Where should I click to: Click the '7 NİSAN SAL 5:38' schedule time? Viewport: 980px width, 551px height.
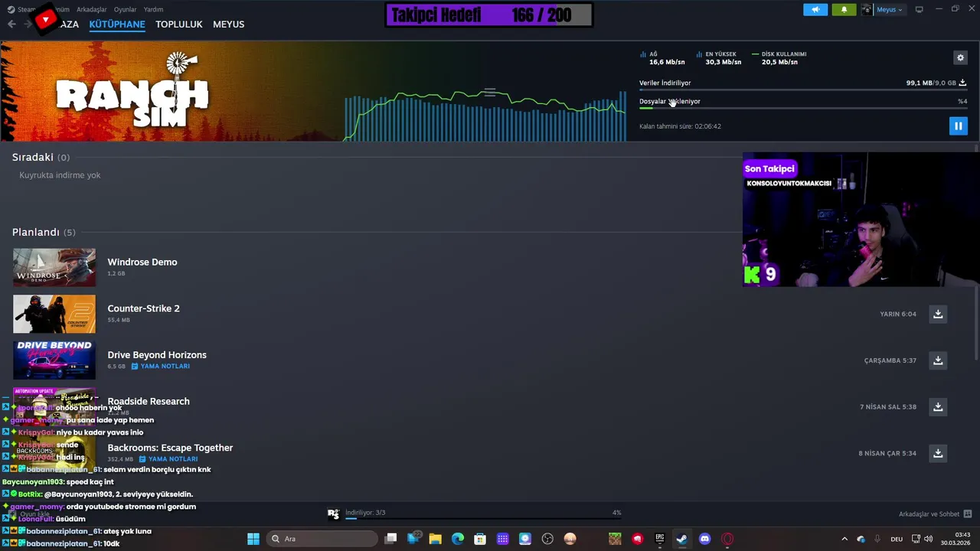pos(888,407)
